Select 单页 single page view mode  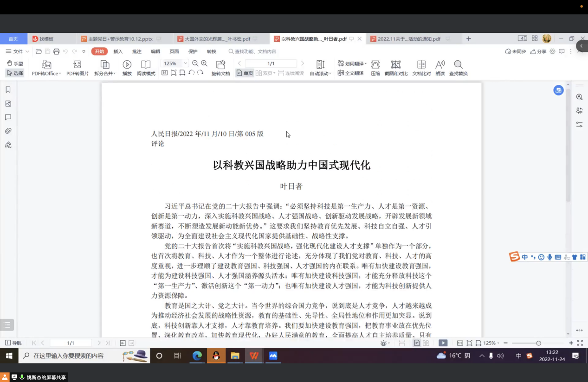[x=245, y=73]
